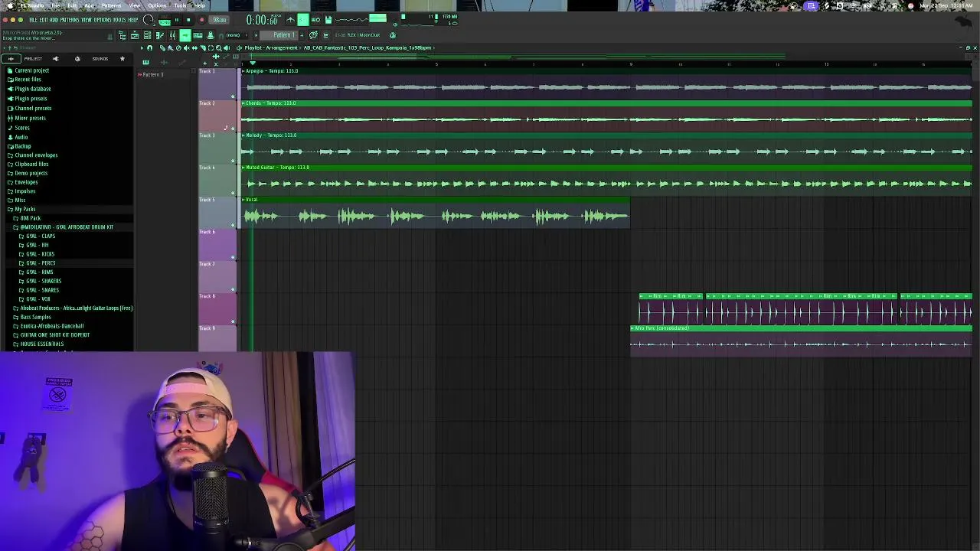
Task: Select the Mute tool in playlist toolbar
Action: pos(186,47)
